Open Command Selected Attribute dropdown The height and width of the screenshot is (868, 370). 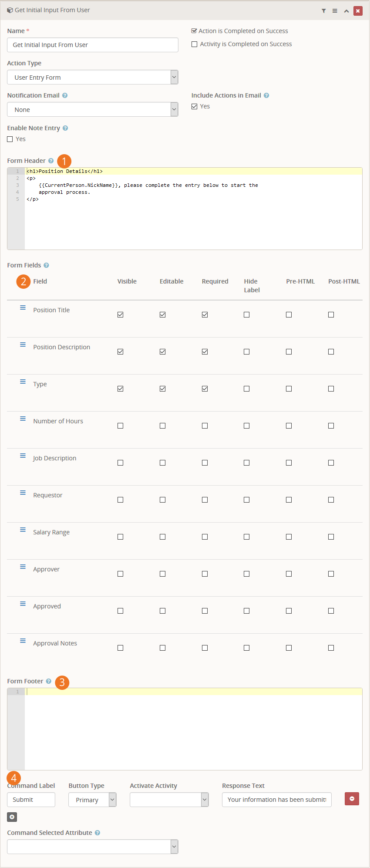pyautogui.click(x=93, y=847)
